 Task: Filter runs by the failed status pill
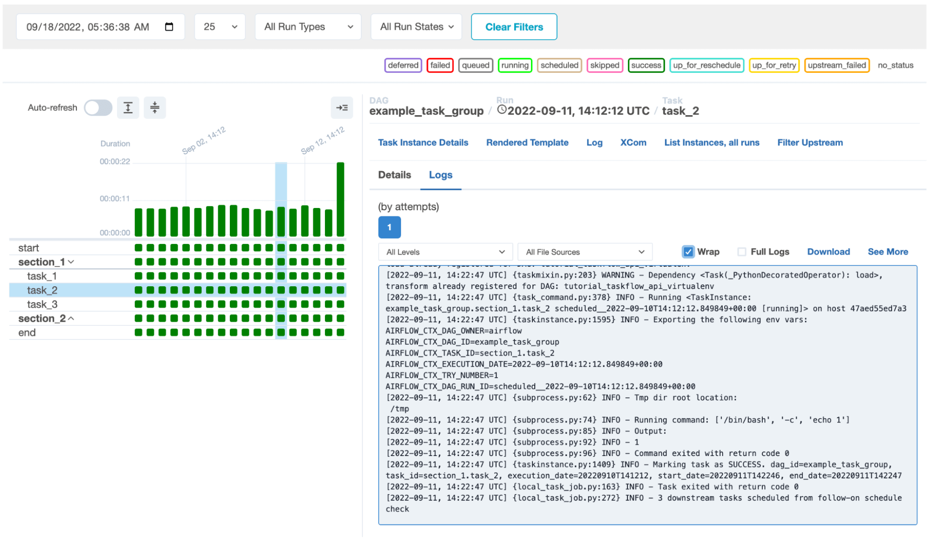pyautogui.click(x=440, y=65)
